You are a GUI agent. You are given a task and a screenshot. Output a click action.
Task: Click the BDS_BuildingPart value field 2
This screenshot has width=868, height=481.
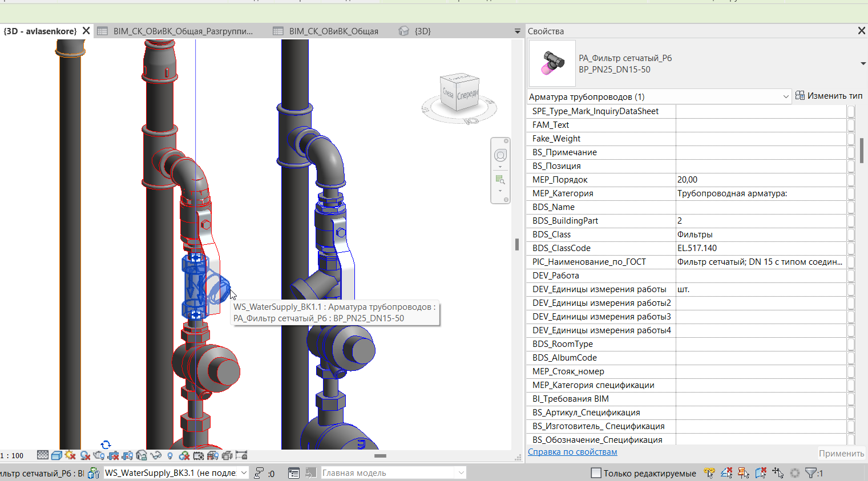click(x=761, y=221)
